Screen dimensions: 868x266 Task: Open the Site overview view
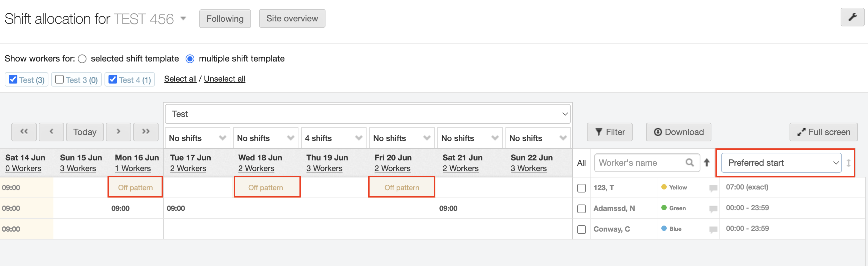(292, 18)
